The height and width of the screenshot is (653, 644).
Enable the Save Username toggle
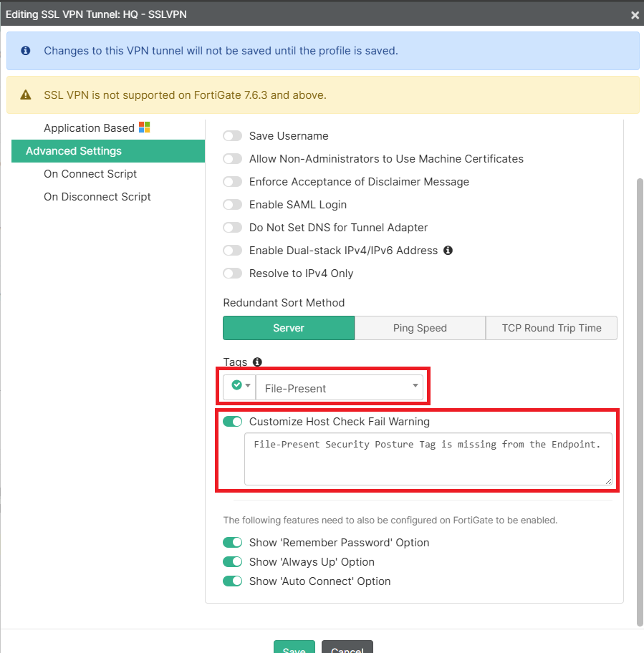pos(233,136)
